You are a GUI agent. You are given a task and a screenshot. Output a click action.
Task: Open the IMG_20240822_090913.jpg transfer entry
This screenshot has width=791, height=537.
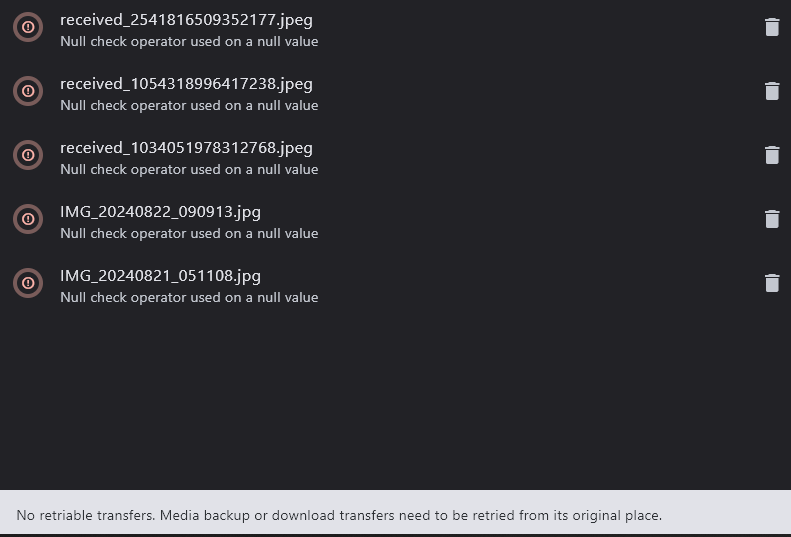click(396, 219)
